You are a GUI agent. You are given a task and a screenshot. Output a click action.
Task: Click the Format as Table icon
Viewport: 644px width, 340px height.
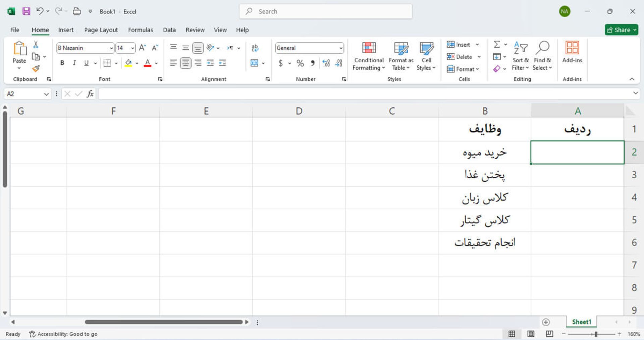(x=401, y=56)
